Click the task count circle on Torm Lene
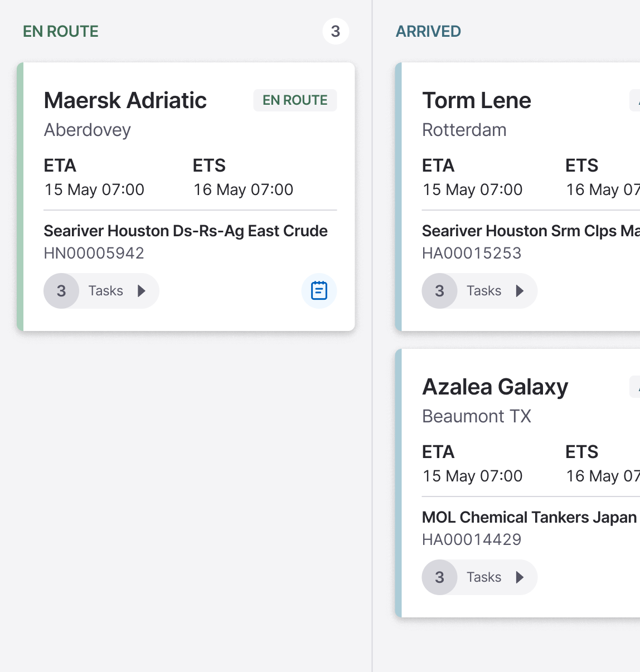This screenshot has width=640, height=672. 439,291
